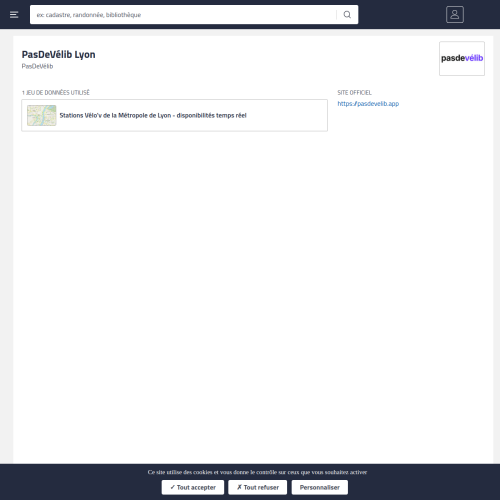Viewport: 500px width, 500px height.
Task: Click the Site officiel heading
Action: click(x=354, y=93)
